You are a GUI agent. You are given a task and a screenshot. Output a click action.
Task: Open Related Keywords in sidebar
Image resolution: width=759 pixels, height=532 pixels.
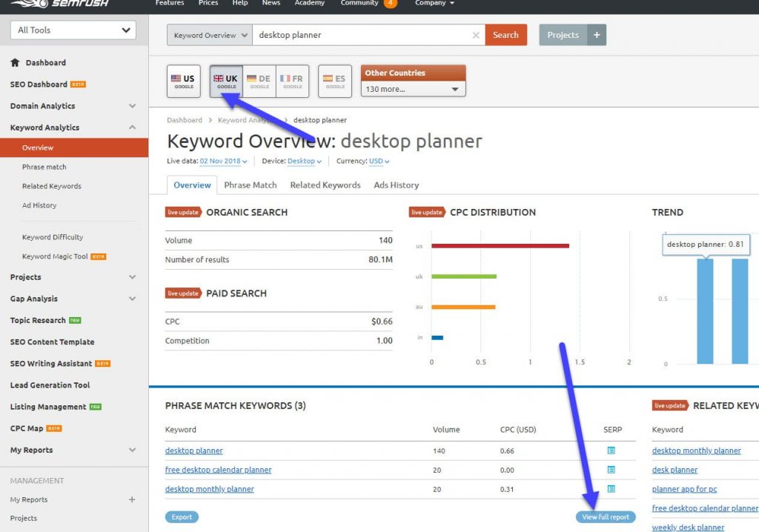click(x=52, y=186)
